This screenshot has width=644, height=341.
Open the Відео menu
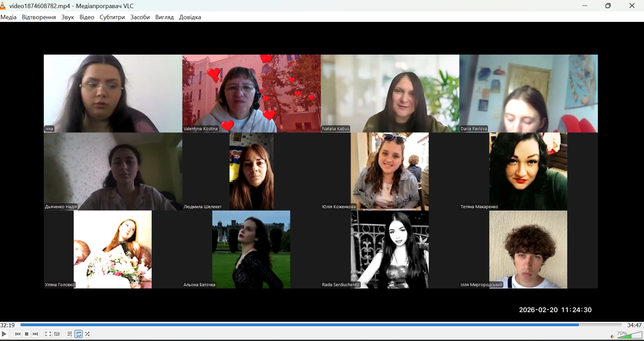coord(87,17)
